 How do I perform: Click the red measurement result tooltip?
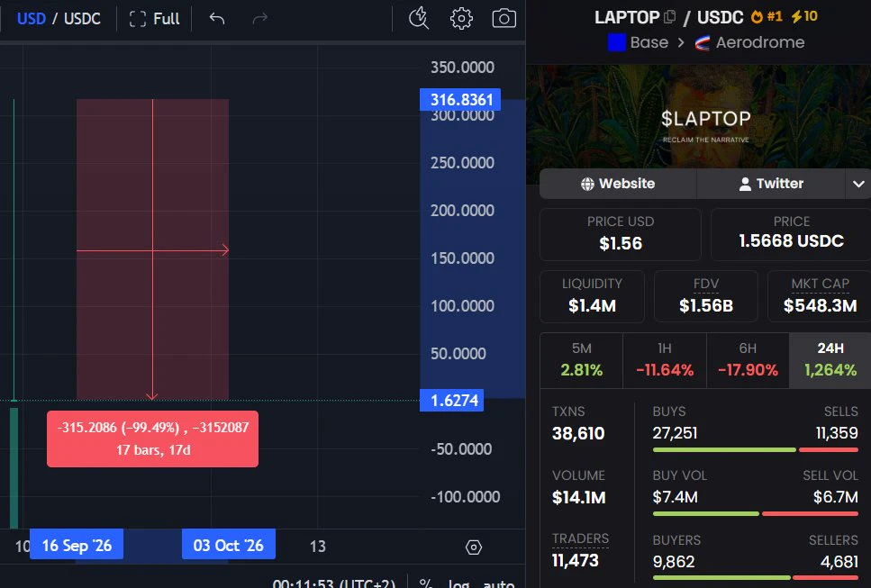[x=153, y=439]
